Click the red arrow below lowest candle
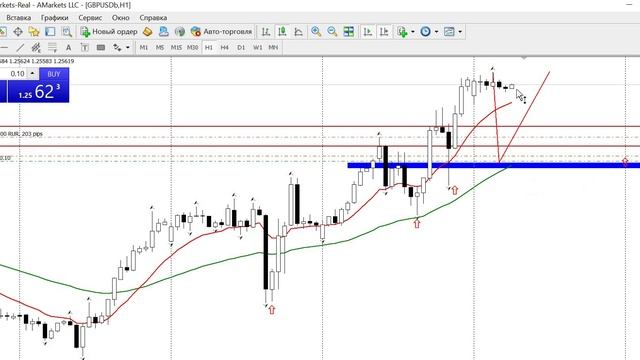The height and width of the screenshot is (360, 640). [272, 310]
